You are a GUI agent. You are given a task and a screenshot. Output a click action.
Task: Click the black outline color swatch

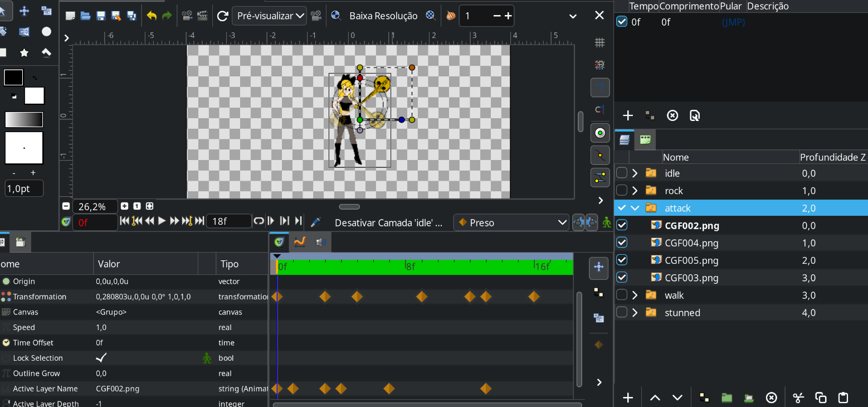[x=13, y=77]
